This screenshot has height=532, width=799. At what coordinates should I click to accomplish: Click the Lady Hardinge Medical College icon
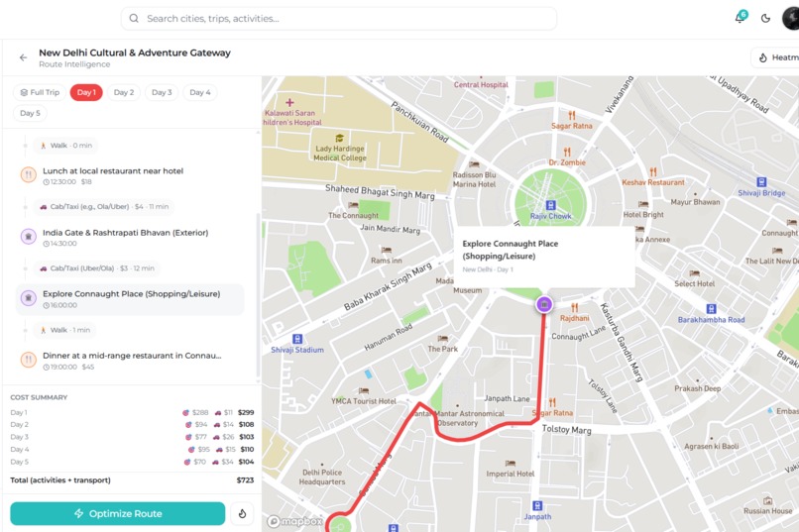(x=339, y=138)
